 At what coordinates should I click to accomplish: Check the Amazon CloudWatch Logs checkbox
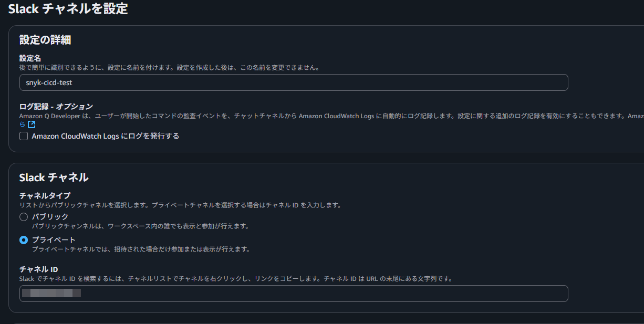pos(24,136)
